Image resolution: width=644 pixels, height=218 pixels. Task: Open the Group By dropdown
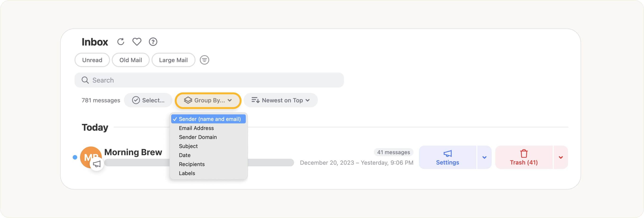208,100
